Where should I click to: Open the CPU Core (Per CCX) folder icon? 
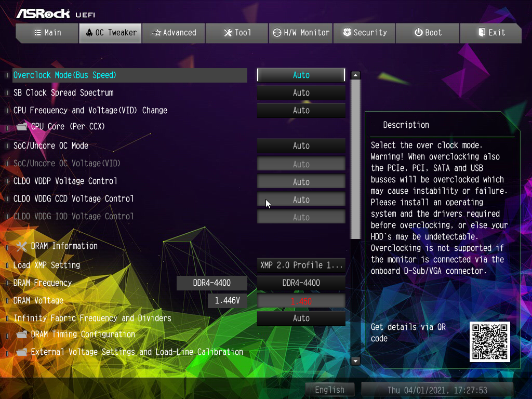click(22, 127)
